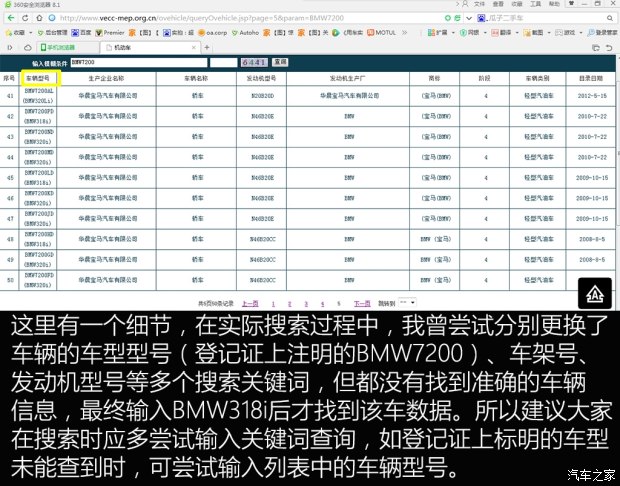Click the 6441 captcha image

tap(255, 62)
